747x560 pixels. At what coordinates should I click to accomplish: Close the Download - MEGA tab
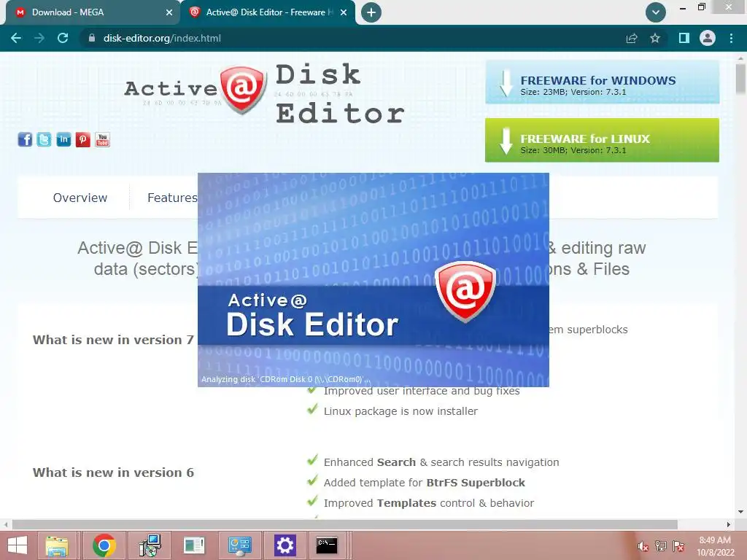point(169,12)
